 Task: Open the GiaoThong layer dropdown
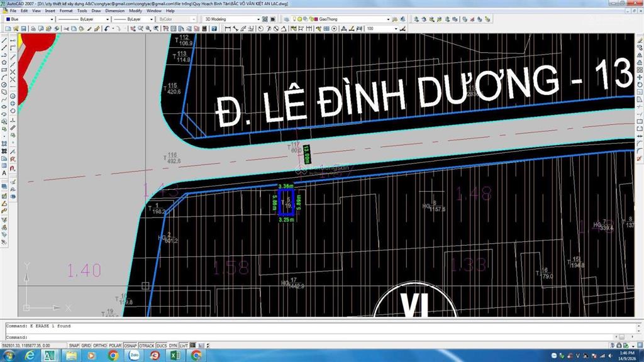[x=389, y=19]
